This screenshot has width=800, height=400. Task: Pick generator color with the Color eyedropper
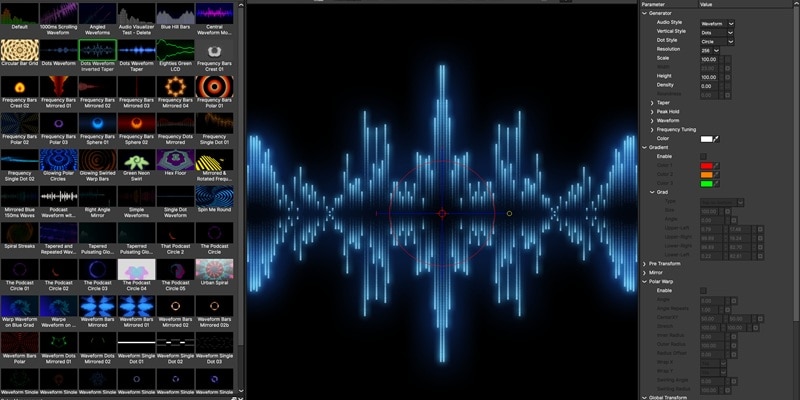pyautogui.click(x=716, y=139)
